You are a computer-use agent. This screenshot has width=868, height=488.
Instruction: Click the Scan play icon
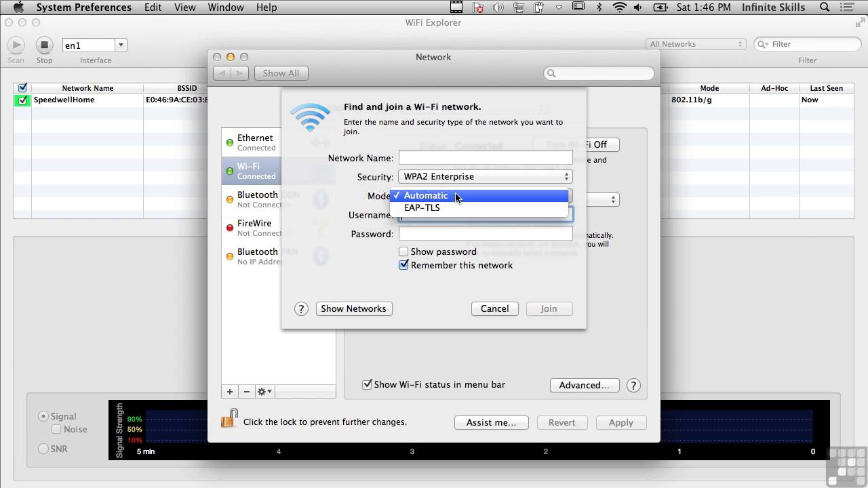click(x=16, y=45)
